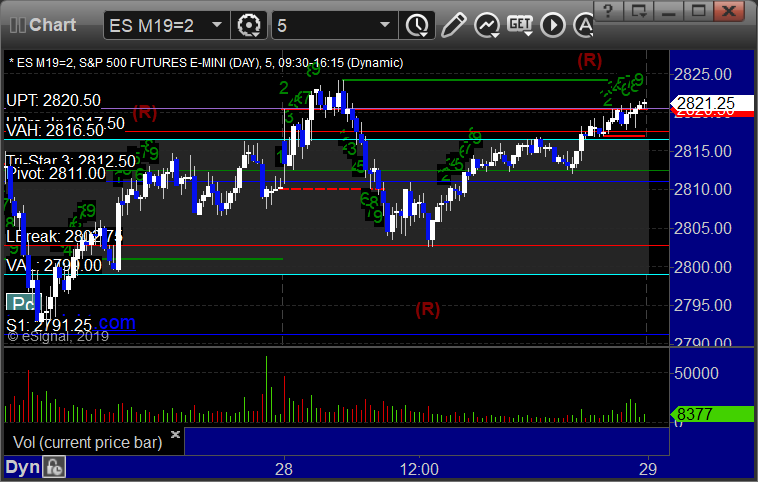Close the Vol current price bar study
The height and width of the screenshot is (482, 758).
(x=175, y=435)
